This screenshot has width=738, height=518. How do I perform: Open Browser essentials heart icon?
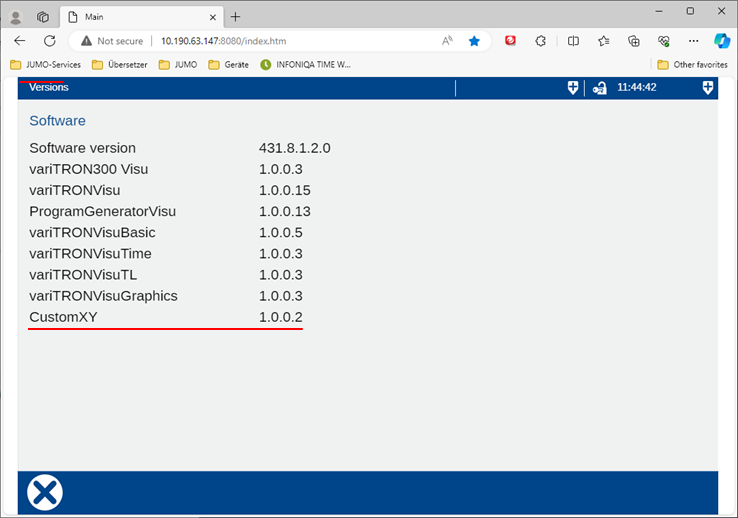[664, 41]
